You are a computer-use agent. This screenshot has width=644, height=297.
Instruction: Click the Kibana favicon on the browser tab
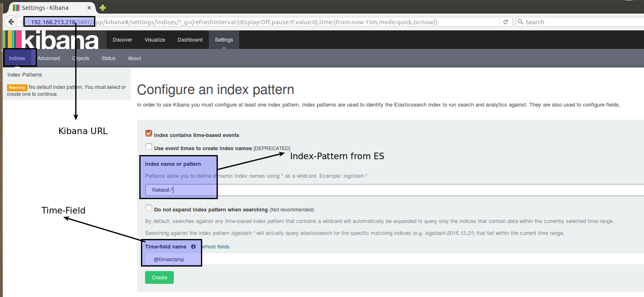16,8
